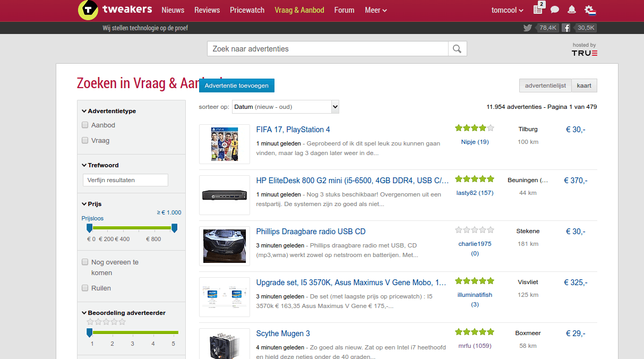Click the star rating of illuminatifish

click(475, 281)
